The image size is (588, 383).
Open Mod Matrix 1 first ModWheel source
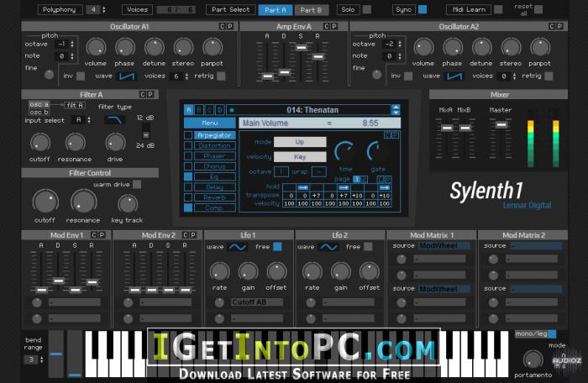click(444, 246)
